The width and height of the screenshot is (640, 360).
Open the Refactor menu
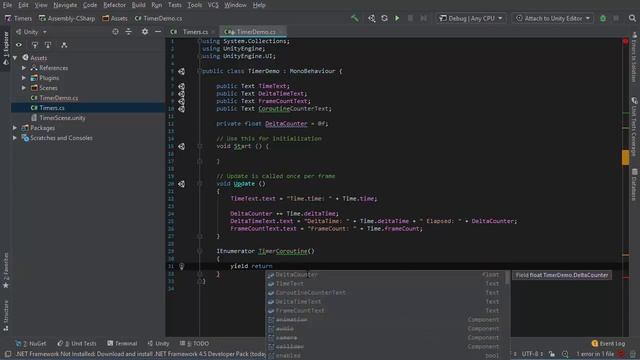pos(114,5)
